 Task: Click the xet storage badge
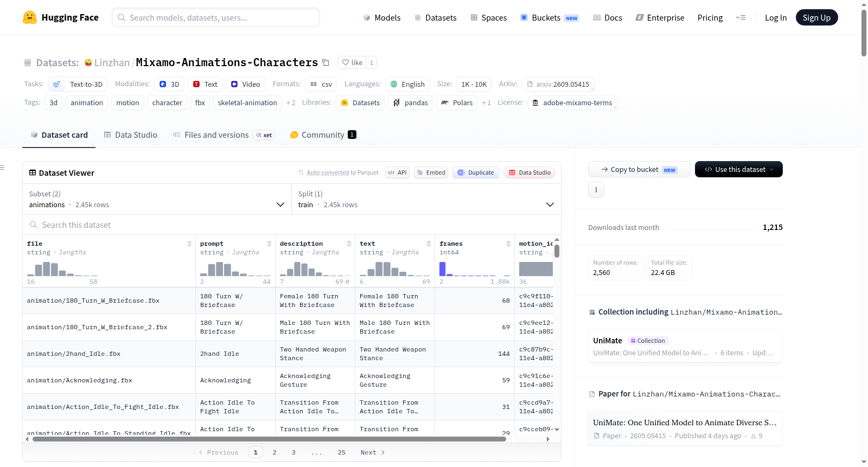click(x=264, y=135)
